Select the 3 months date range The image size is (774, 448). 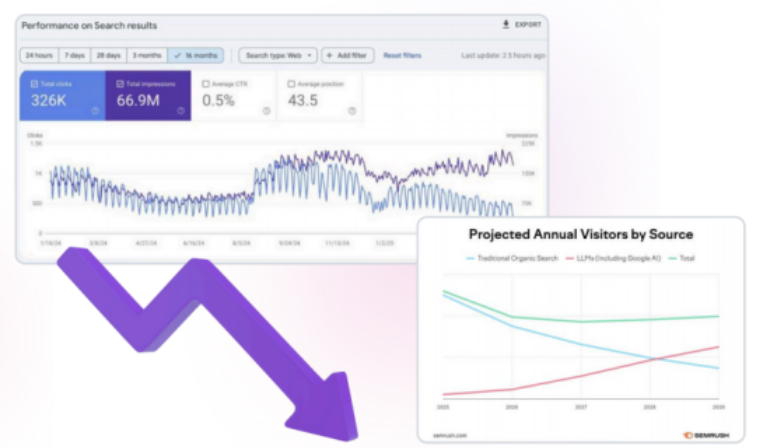click(x=147, y=55)
